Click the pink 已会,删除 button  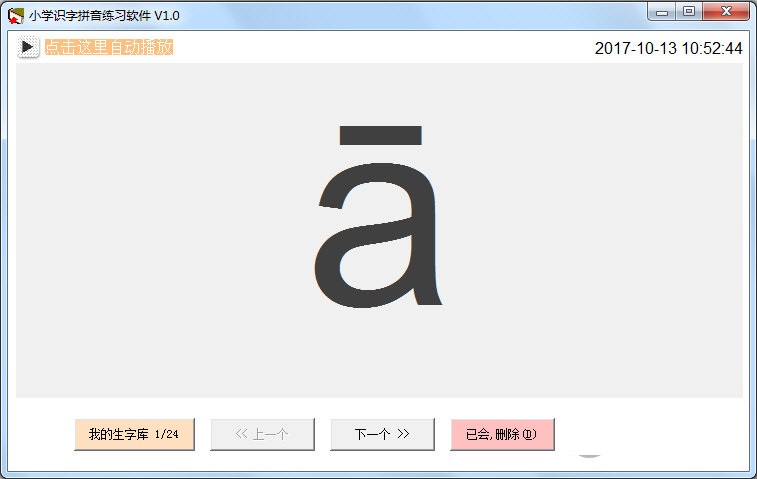(x=502, y=435)
